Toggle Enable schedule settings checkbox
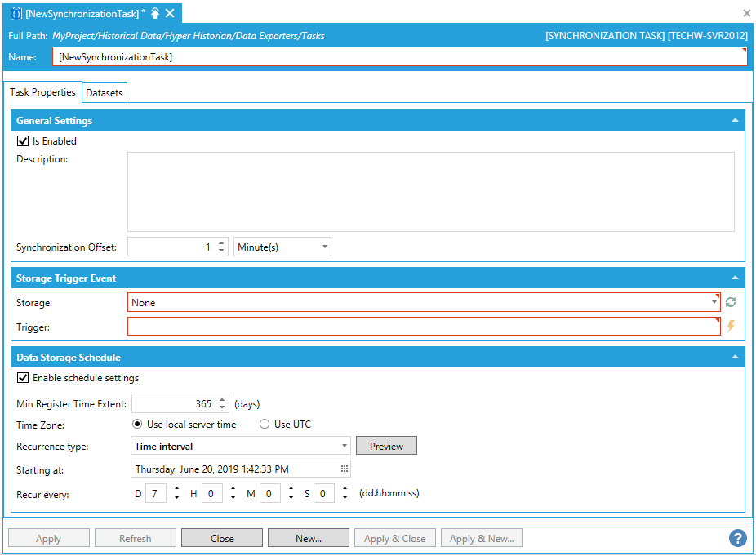Screen dimensions: 756x556 point(23,378)
